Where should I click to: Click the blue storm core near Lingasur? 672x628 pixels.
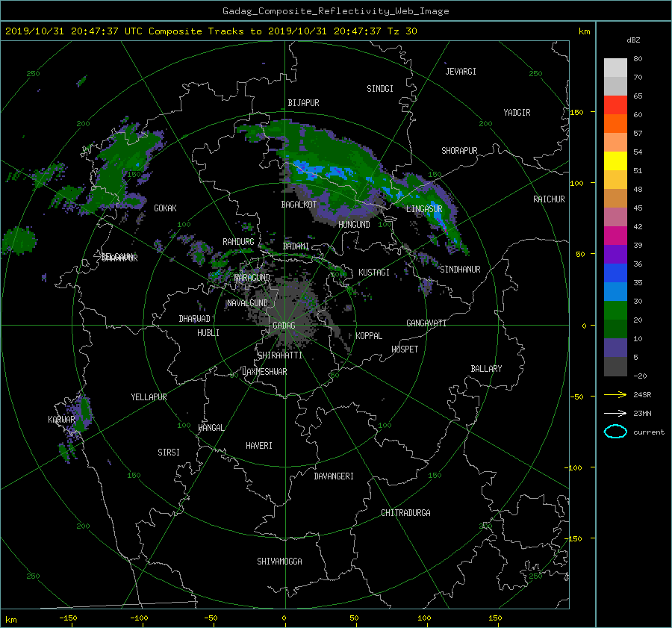(x=438, y=214)
